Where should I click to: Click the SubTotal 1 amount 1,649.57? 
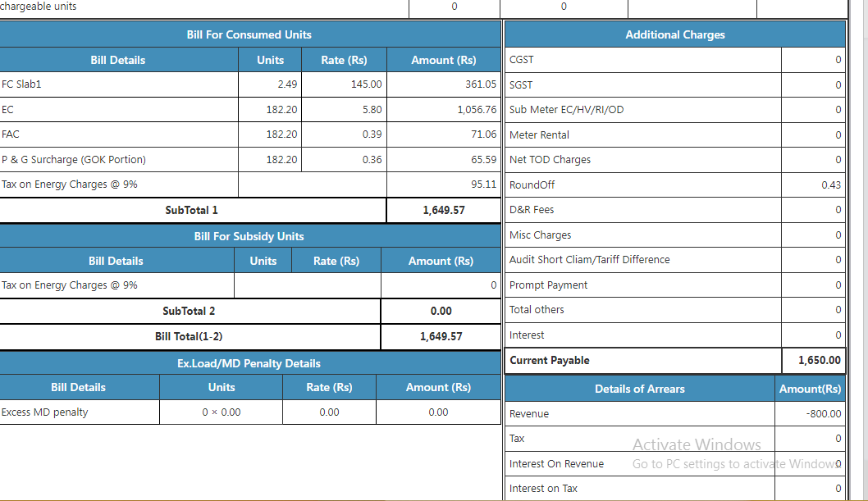click(x=443, y=210)
